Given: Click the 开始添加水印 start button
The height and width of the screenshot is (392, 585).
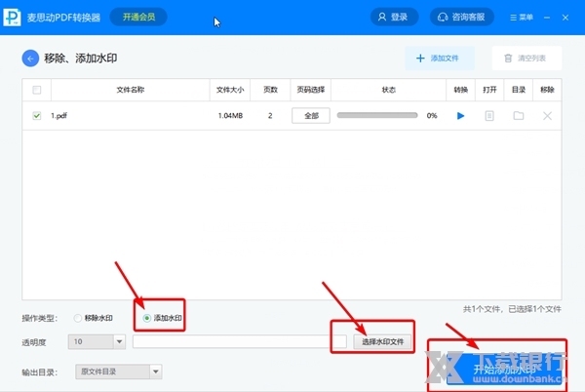Looking at the screenshot, I should click(x=504, y=370).
